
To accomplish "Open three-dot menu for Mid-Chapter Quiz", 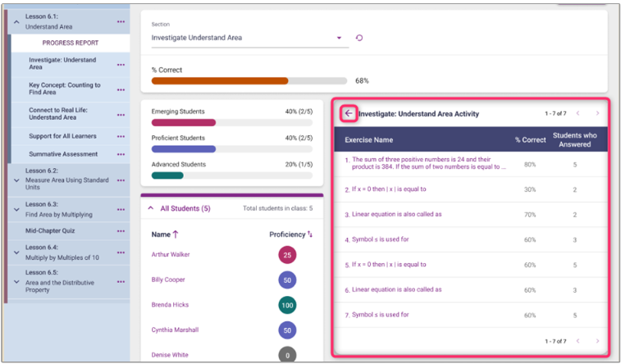I will pos(121,231).
